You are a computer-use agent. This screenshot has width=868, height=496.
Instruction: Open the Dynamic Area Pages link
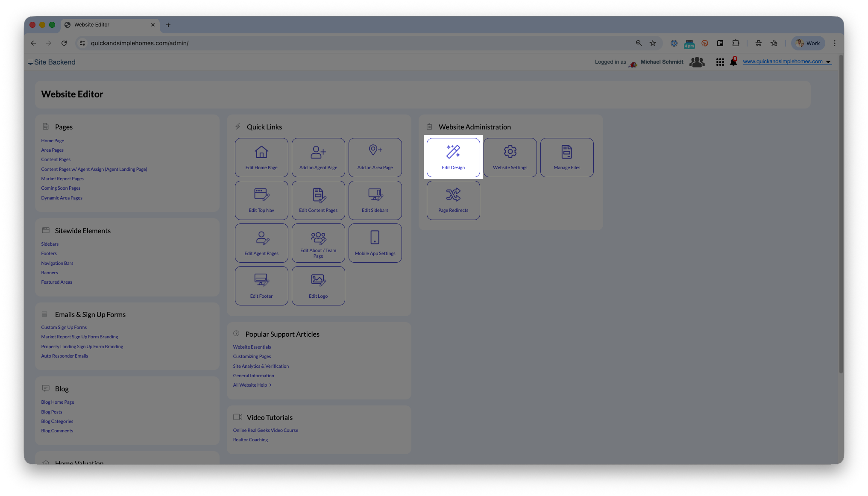click(x=62, y=198)
